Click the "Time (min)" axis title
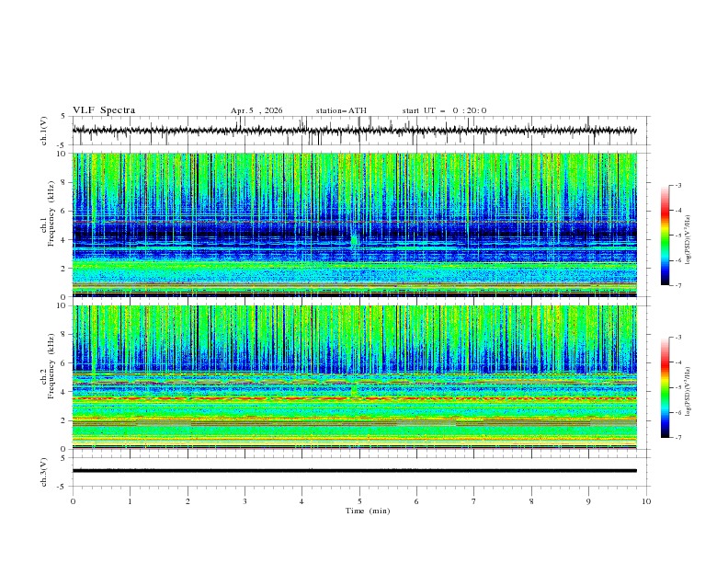This screenshot has width=728, height=563. point(368,511)
